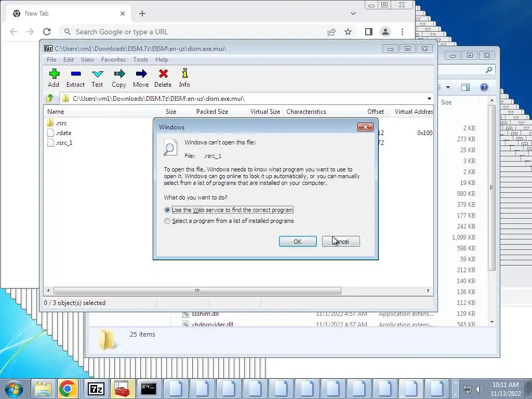
Task: Switch to 7-Zip on the taskbar
Action: tap(96, 389)
